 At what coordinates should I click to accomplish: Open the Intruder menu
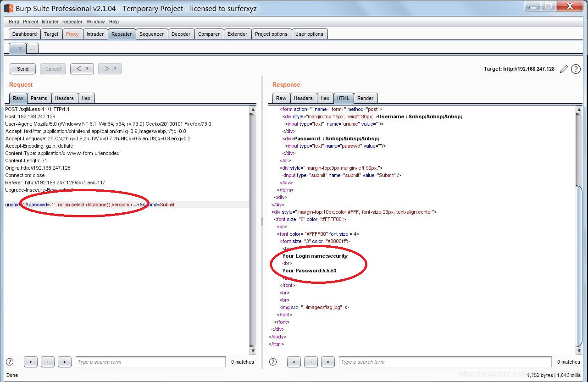pyautogui.click(x=50, y=22)
